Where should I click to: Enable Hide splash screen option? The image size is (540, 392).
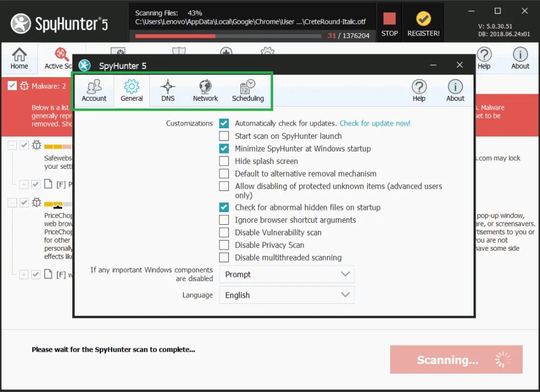224,161
